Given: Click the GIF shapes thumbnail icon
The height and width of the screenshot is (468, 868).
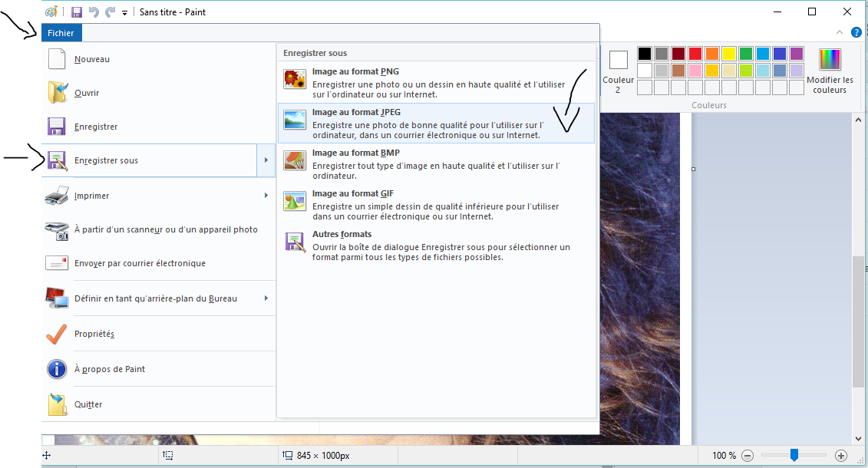Looking at the screenshot, I should [295, 201].
